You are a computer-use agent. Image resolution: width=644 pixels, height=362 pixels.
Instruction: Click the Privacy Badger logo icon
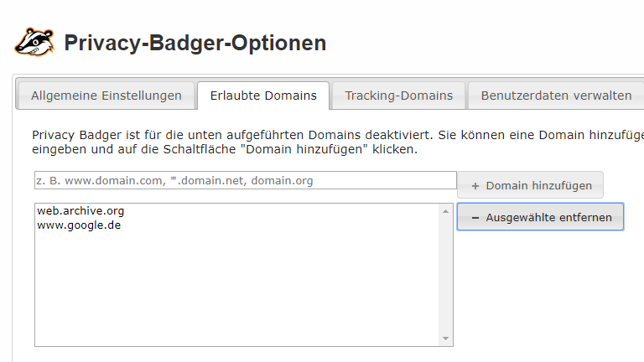35,42
